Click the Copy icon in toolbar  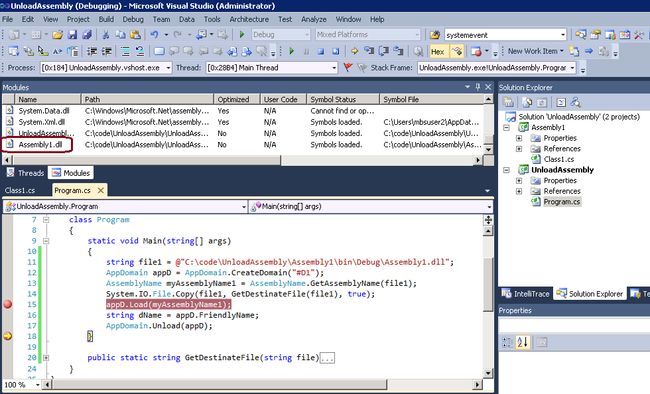pos(120,35)
